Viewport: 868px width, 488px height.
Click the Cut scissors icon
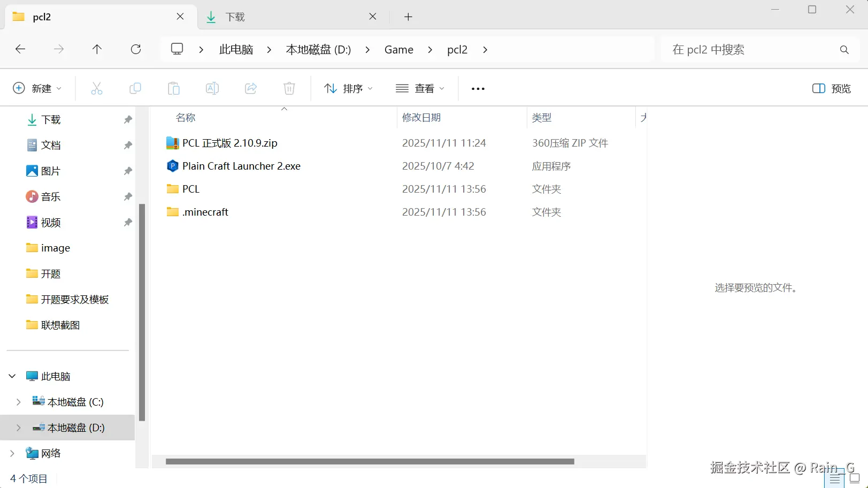pyautogui.click(x=97, y=88)
